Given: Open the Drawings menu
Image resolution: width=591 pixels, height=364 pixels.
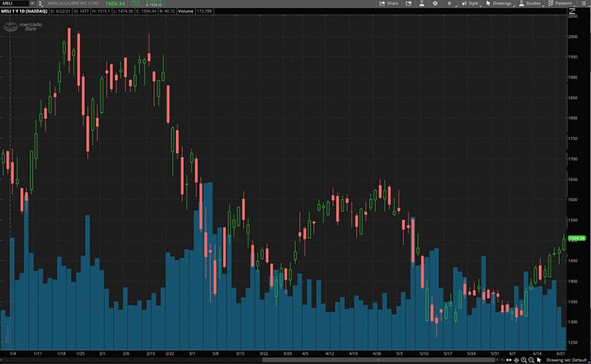Looking at the screenshot, I should 498,3.
